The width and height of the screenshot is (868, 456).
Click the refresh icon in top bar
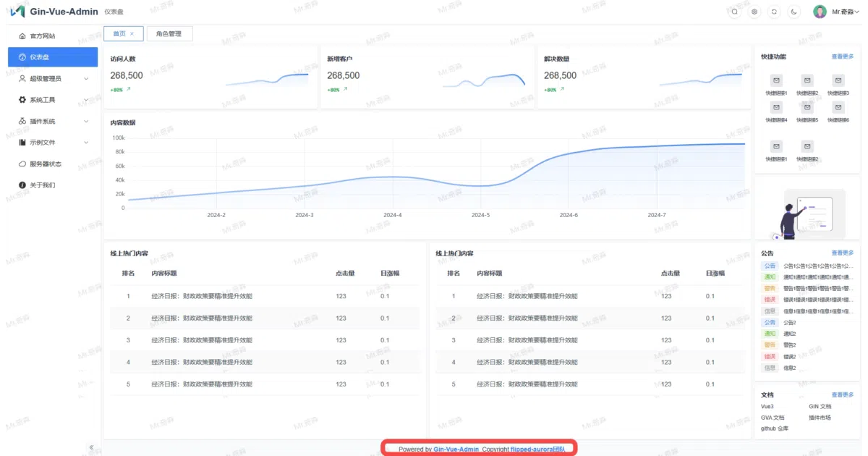[x=774, y=12]
